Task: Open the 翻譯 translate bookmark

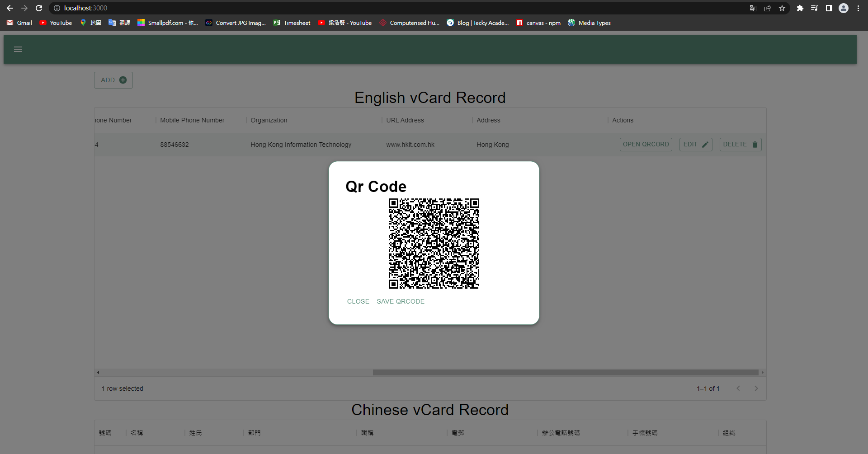Action: (119, 23)
